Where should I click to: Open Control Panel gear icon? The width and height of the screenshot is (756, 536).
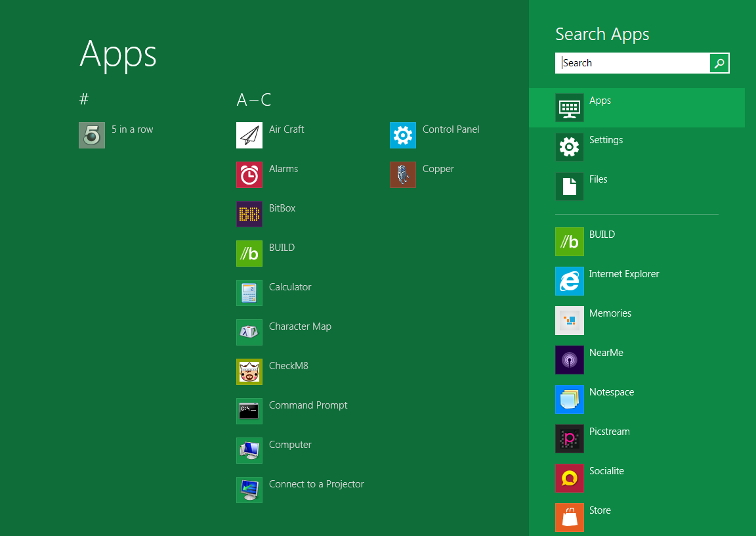403,135
